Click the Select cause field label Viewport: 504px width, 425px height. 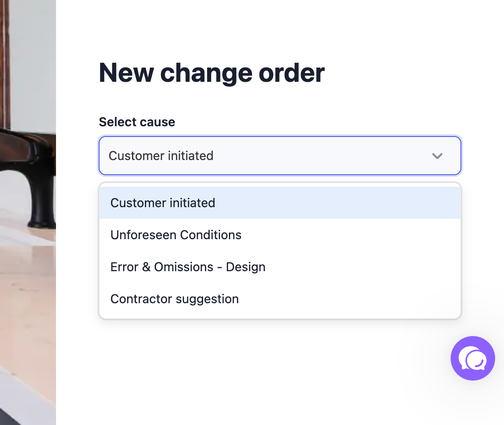137,122
